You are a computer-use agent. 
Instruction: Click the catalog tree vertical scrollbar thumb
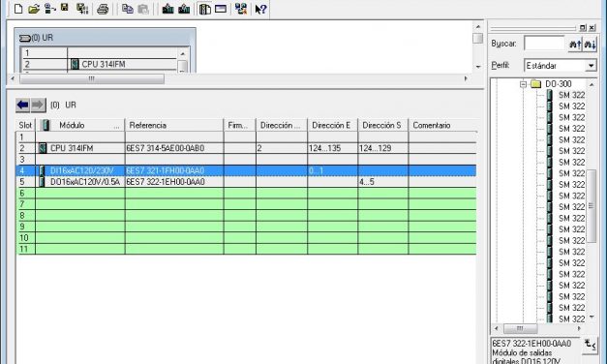click(592, 206)
